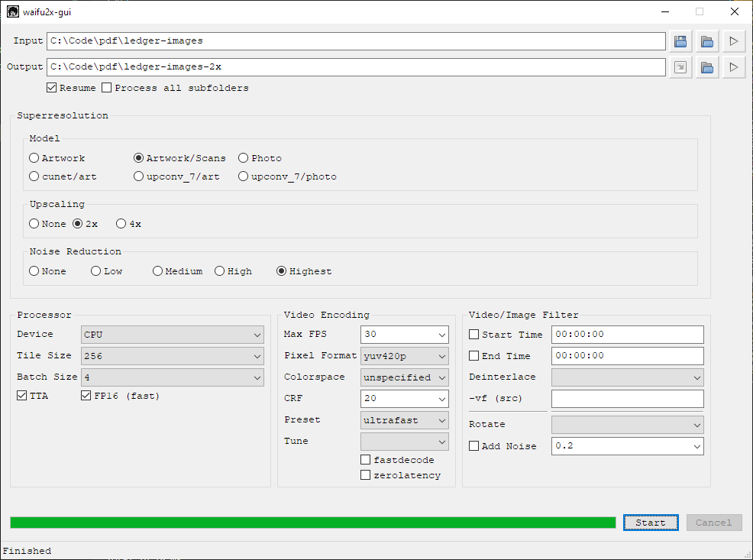Click the Finished status text

pos(27,551)
